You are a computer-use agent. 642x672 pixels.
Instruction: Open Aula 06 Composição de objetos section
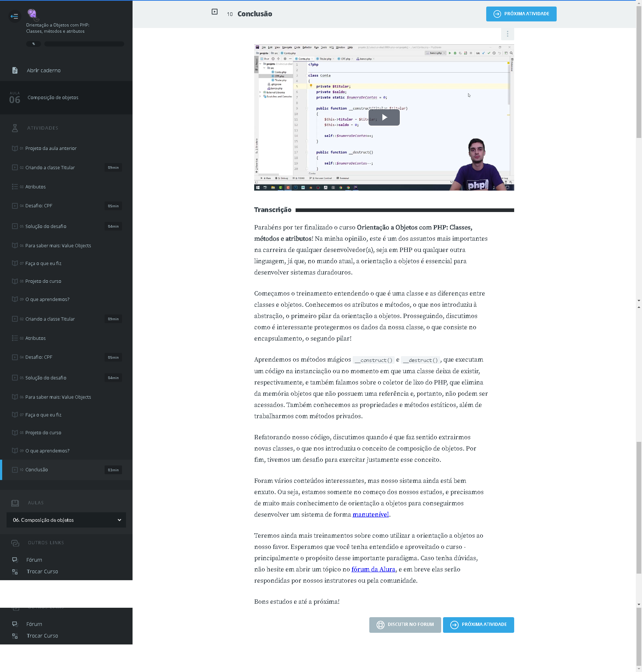point(53,98)
